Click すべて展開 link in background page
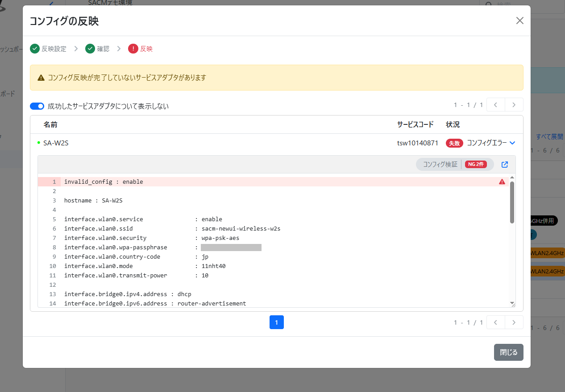565x392 pixels. [550, 136]
